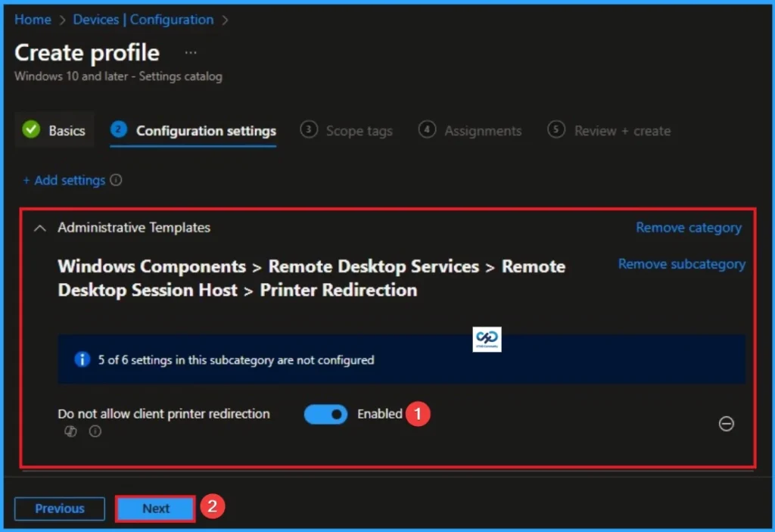Remove the printer setting via the minus icon
The height and width of the screenshot is (532, 775).
[727, 425]
